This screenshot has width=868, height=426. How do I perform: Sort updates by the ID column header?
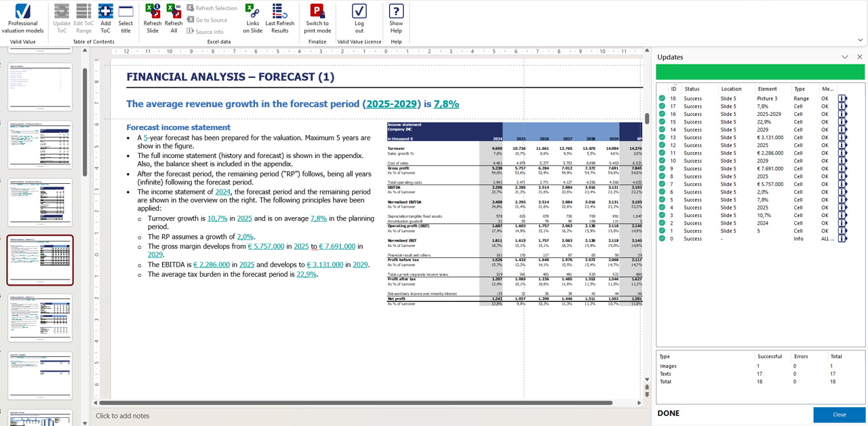(674, 89)
